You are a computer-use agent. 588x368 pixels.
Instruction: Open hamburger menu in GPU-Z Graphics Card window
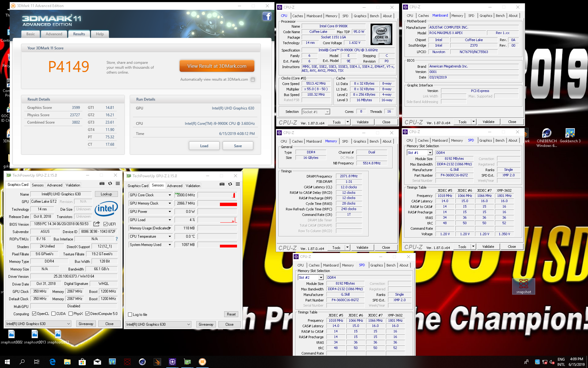(x=118, y=183)
